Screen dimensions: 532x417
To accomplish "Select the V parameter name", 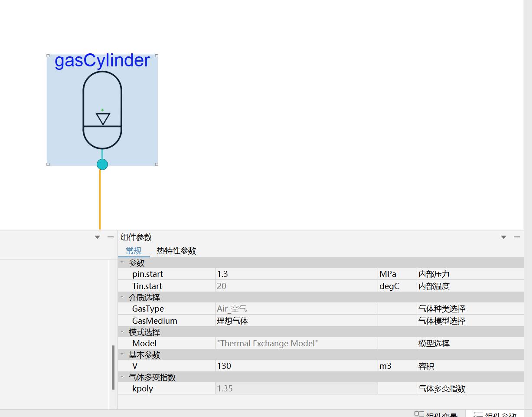I will tap(135, 366).
